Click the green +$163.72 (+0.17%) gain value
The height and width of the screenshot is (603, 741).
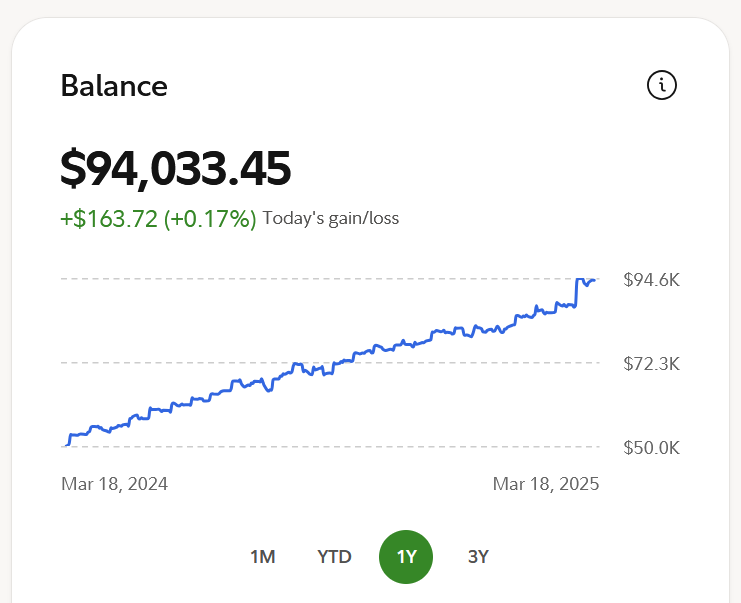click(x=159, y=218)
